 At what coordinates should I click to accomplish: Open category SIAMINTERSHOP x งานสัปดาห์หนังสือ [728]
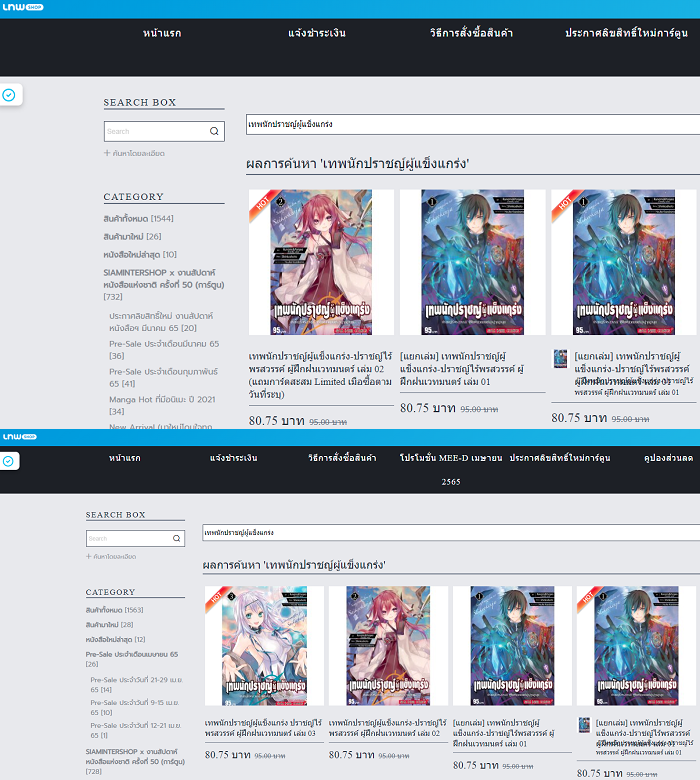coord(135,762)
